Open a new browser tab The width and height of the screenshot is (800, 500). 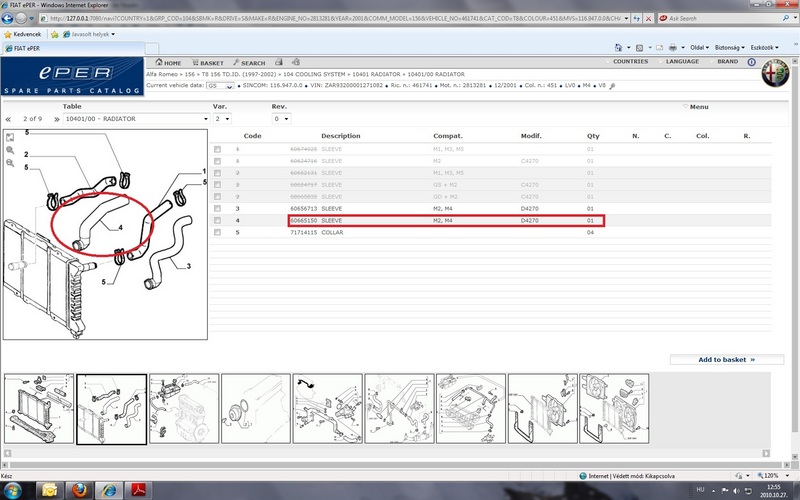pyautogui.click(x=152, y=49)
